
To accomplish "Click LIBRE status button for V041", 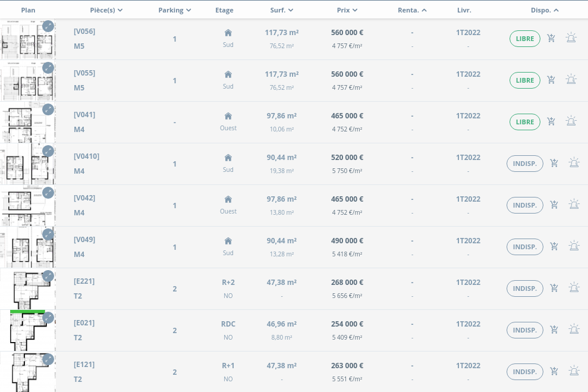I will 524,122.
